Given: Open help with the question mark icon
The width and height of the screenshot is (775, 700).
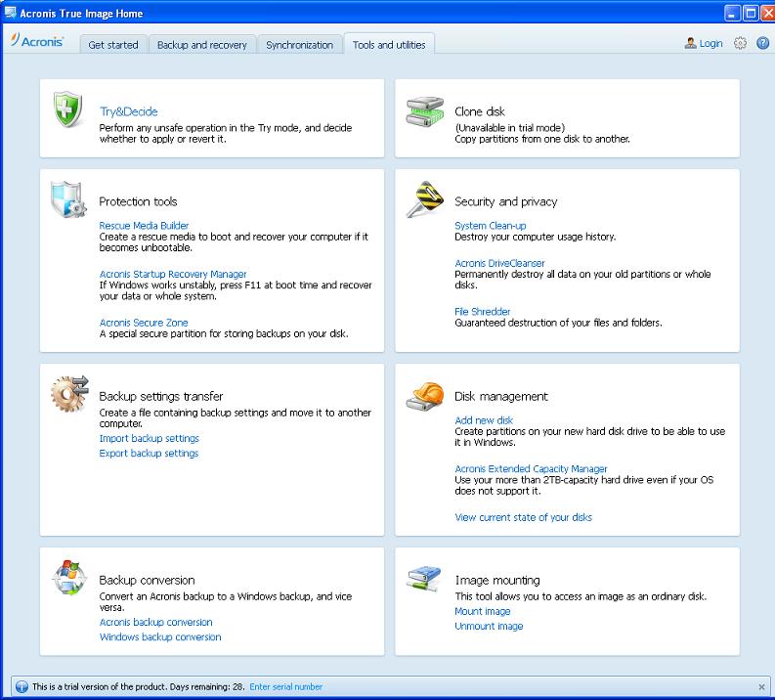Looking at the screenshot, I should (x=759, y=44).
